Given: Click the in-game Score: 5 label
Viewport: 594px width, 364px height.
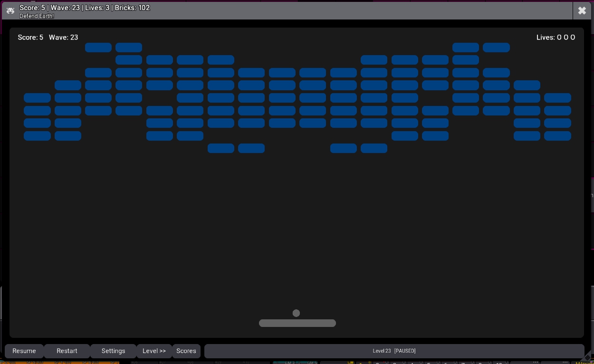Looking at the screenshot, I should click(30, 37).
